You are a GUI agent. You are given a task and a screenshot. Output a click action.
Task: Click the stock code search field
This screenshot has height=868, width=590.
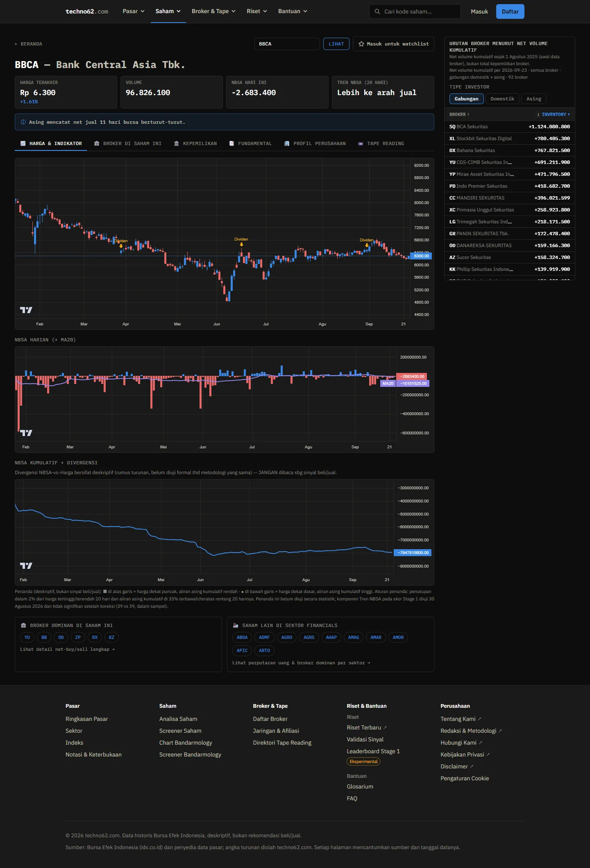(x=415, y=11)
